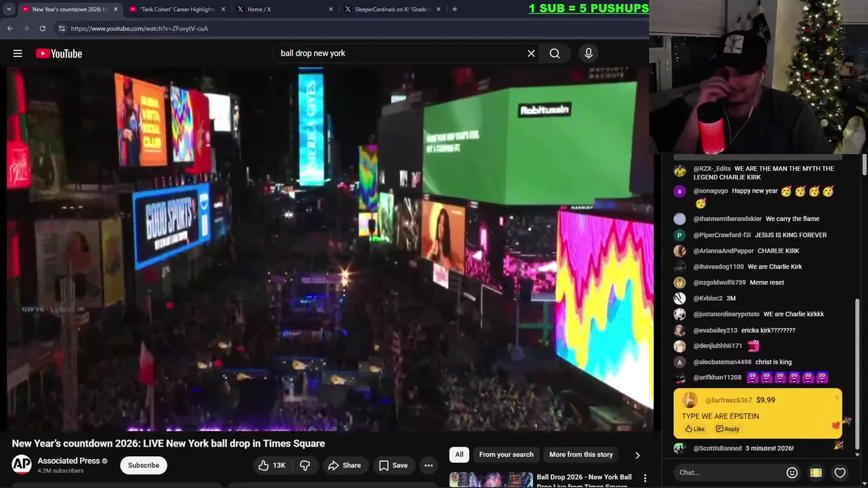Select @alecbateman4498 chat message
The height and width of the screenshot is (488, 868).
[x=774, y=362]
